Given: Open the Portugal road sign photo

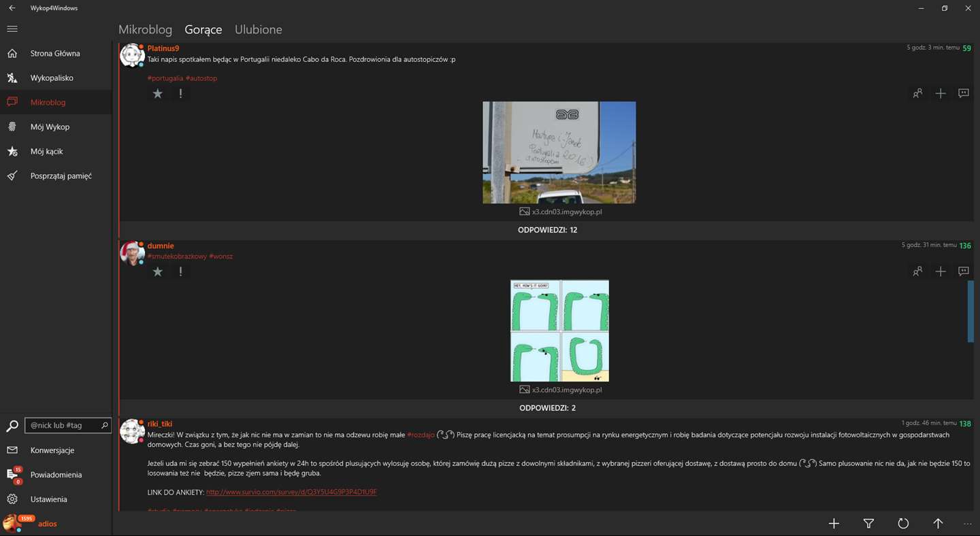Looking at the screenshot, I should [559, 152].
